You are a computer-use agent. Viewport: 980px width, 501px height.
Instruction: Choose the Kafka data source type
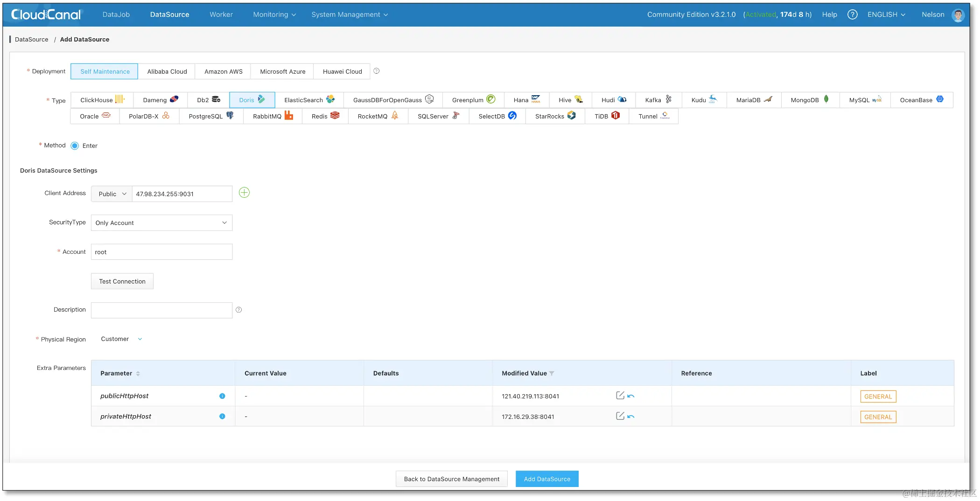[x=658, y=100]
